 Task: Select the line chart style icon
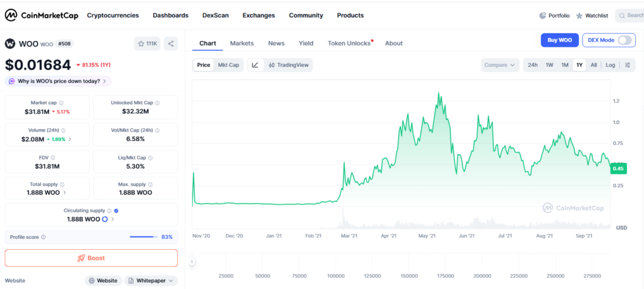(255, 65)
